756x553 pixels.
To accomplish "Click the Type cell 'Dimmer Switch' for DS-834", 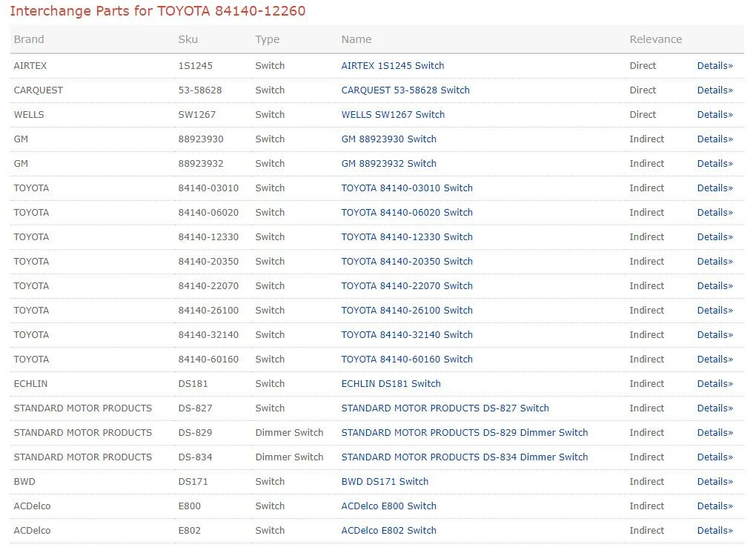I will (289, 457).
